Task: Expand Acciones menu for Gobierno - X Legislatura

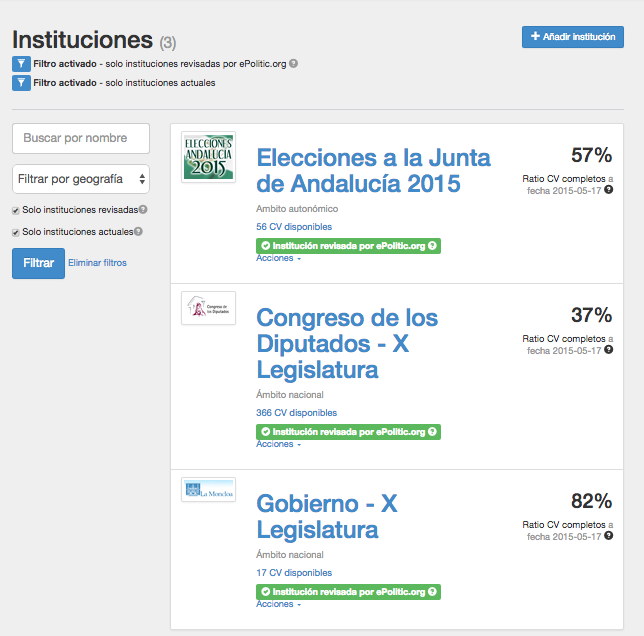Action: tap(278, 604)
